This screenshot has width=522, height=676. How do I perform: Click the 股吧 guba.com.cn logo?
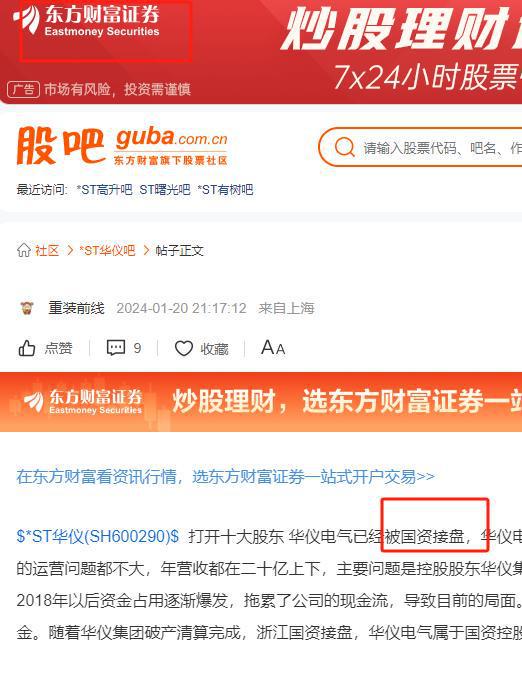[122, 146]
